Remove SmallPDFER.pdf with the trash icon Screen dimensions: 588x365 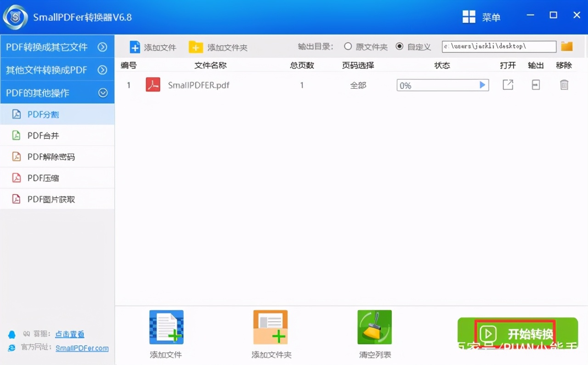(564, 85)
